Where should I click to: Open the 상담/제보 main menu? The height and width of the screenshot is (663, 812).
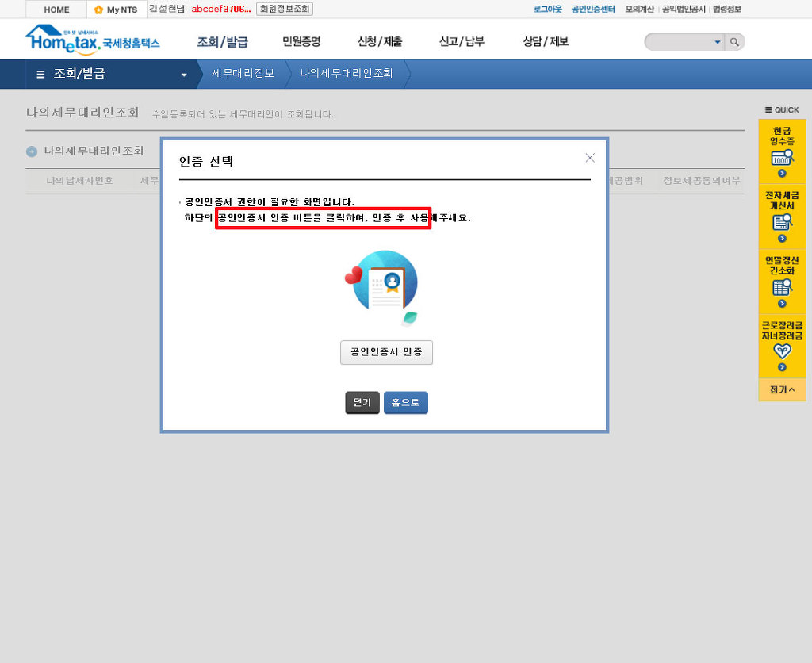546,41
